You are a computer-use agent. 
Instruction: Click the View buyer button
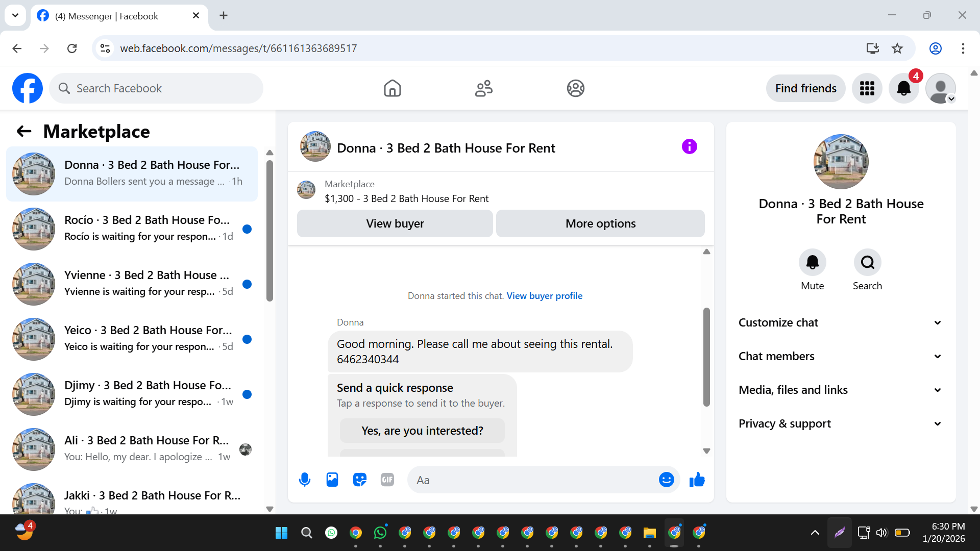[x=395, y=223]
